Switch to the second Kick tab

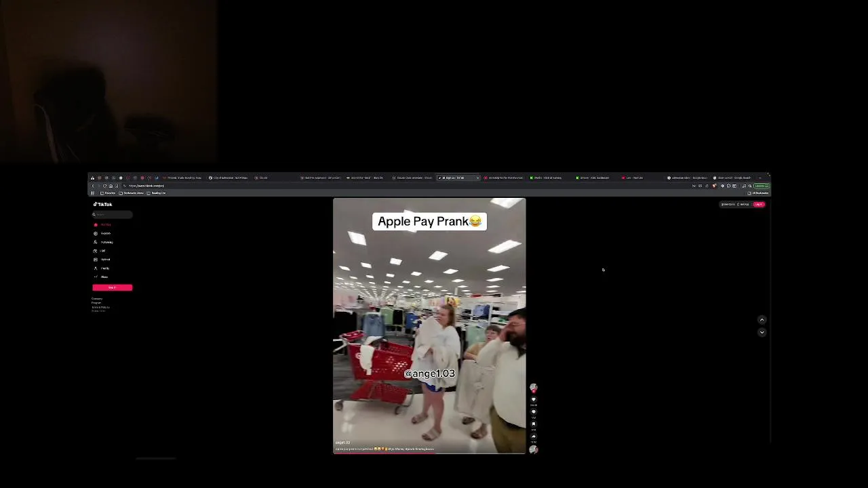[x=593, y=178]
